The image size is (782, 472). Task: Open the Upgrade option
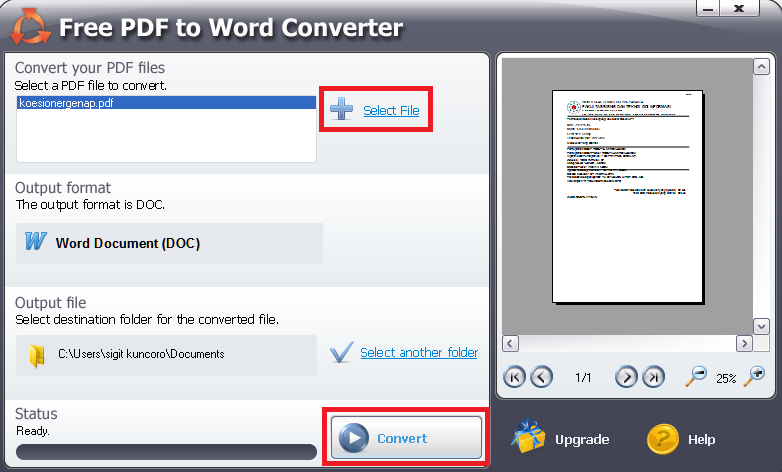tap(582, 440)
